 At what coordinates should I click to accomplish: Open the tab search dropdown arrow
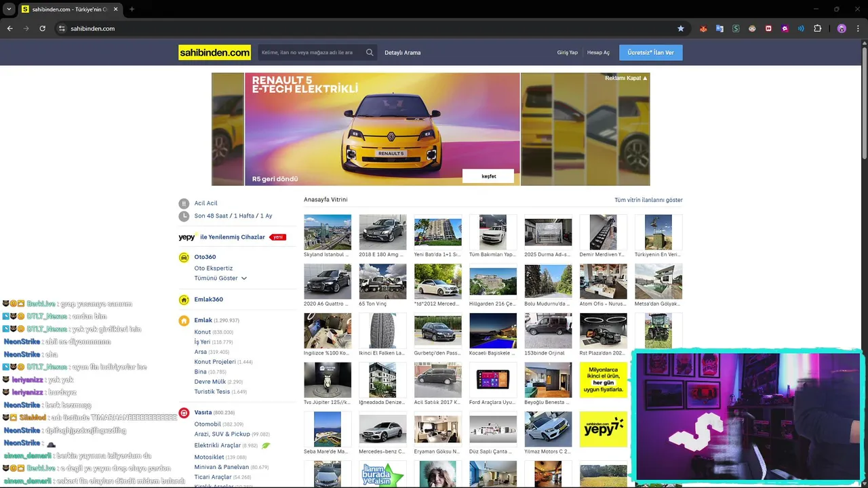(x=9, y=9)
